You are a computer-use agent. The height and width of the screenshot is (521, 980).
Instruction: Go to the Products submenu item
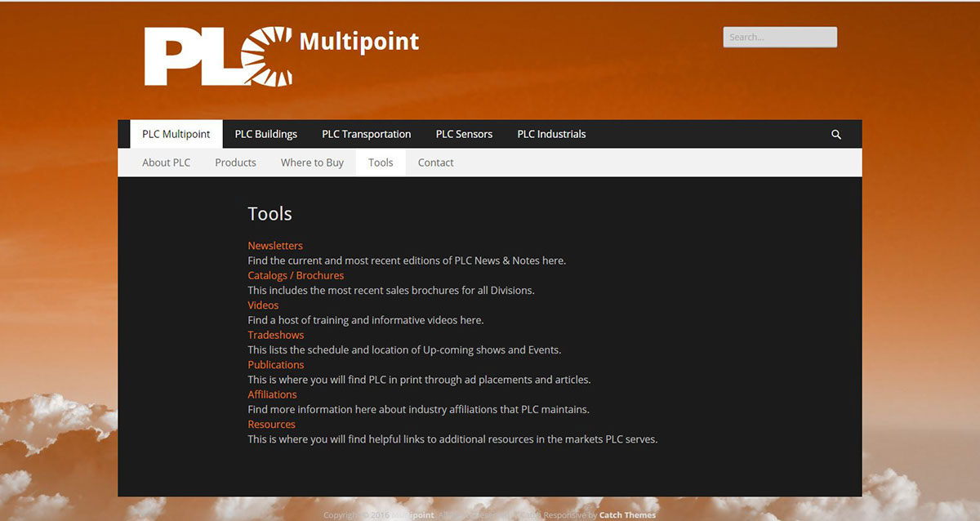236,163
